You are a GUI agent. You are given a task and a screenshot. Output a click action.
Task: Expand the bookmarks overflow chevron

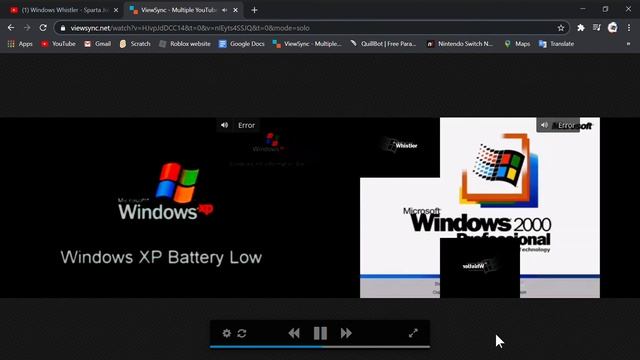tap(629, 44)
